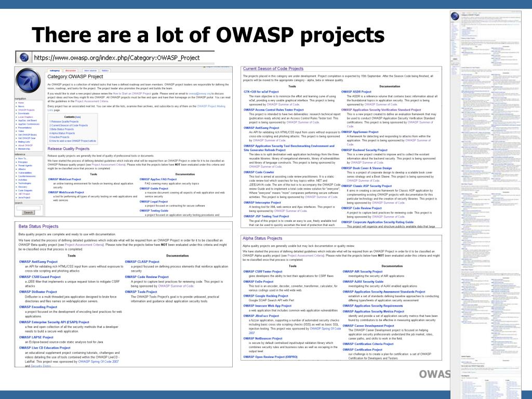This screenshot has height=399, width=532.
Task: Open 'OWASP CSRFGuard Project' link
Action: pos(39,277)
